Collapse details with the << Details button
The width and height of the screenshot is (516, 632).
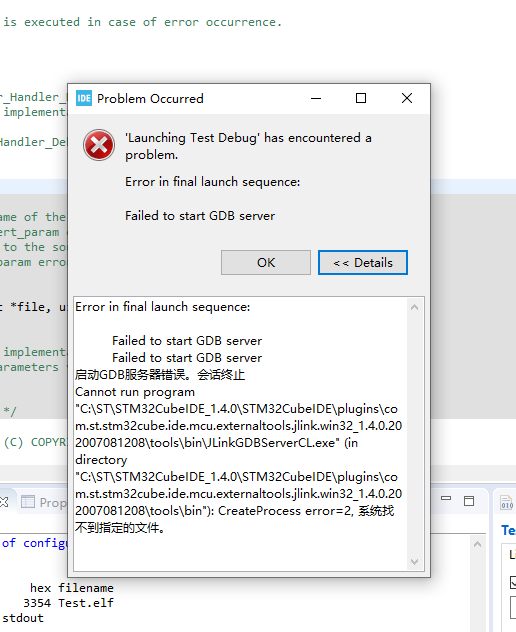[x=363, y=263]
